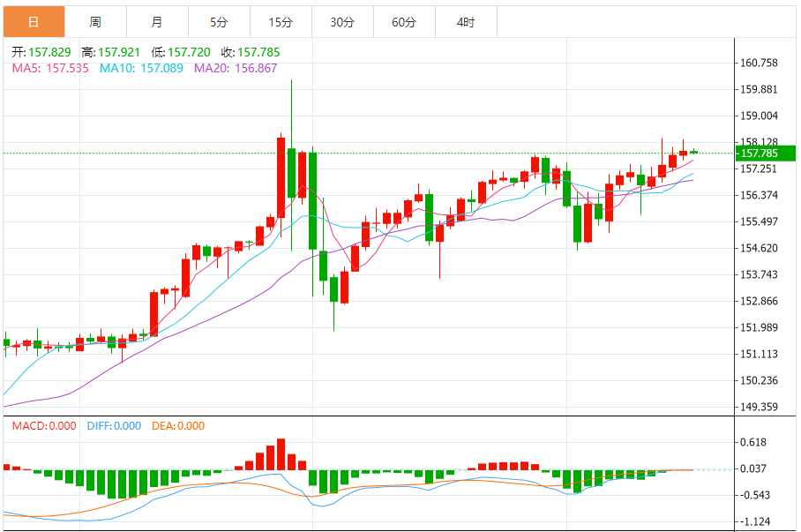The height and width of the screenshot is (532, 801).
Task: Click the green 157.785 current price tag
Action: pyautogui.click(x=765, y=154)
